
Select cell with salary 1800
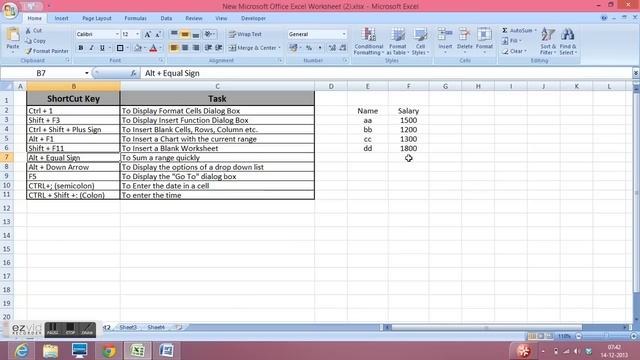point(409,148)
